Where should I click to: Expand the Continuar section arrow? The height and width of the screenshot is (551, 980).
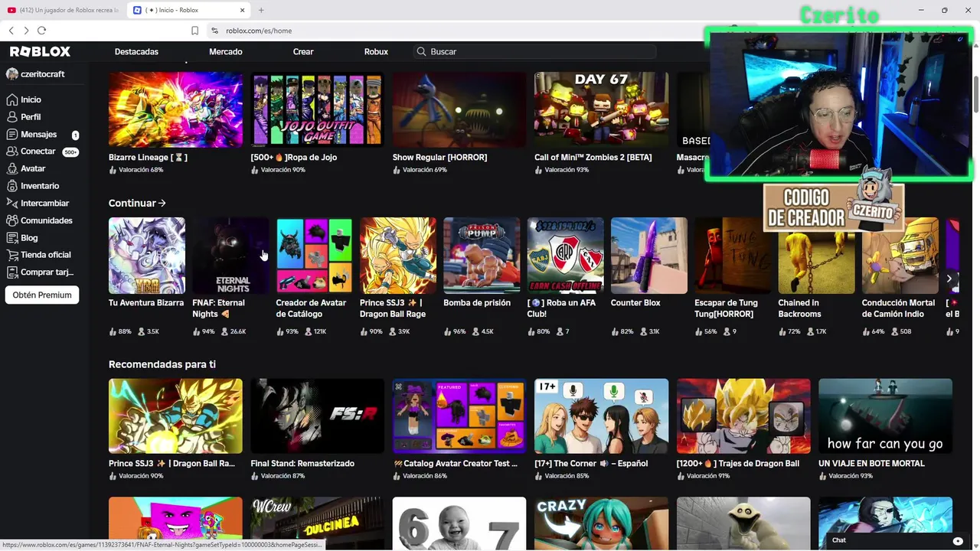[162, 204]
